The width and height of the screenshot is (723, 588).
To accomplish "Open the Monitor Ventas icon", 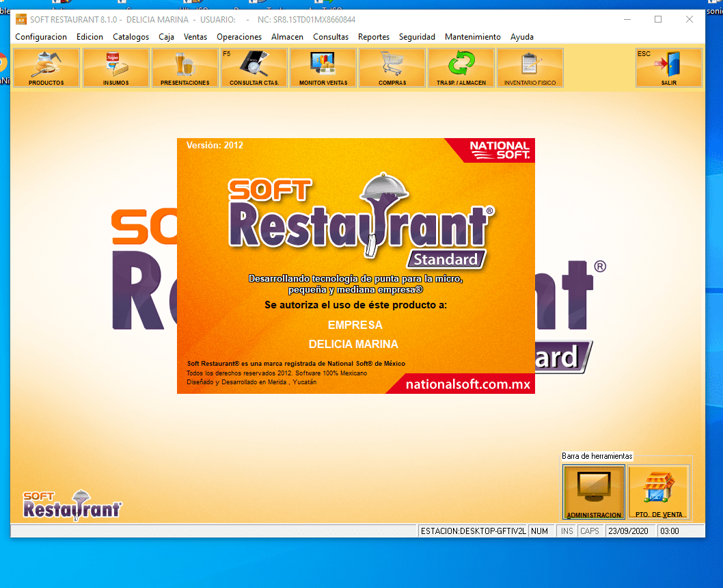I will tap(323, 68).
